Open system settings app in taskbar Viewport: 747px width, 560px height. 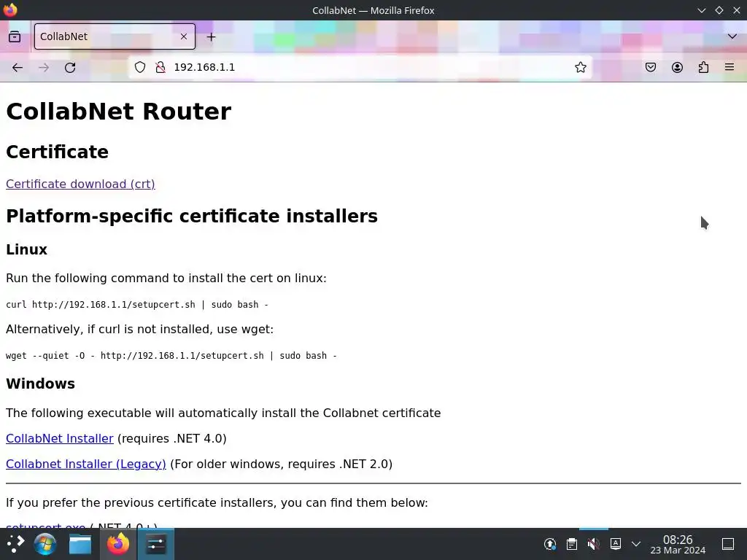(x=156, y=544)
